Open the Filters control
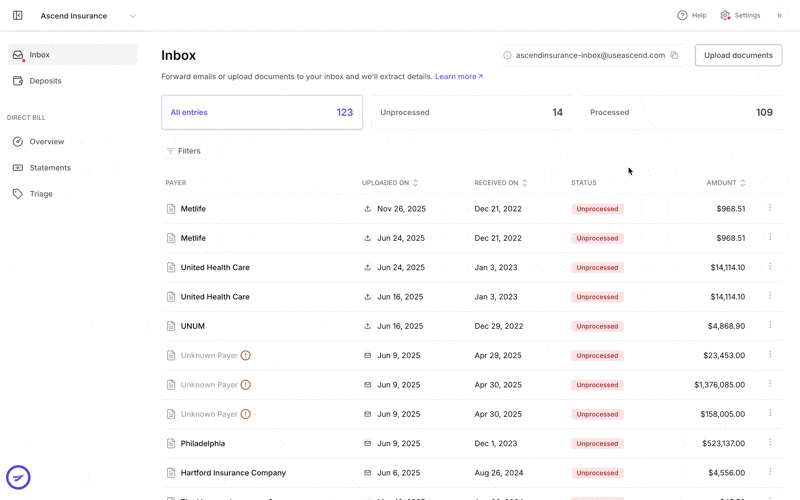Screen dimensions: 800x500 point(184,151)
